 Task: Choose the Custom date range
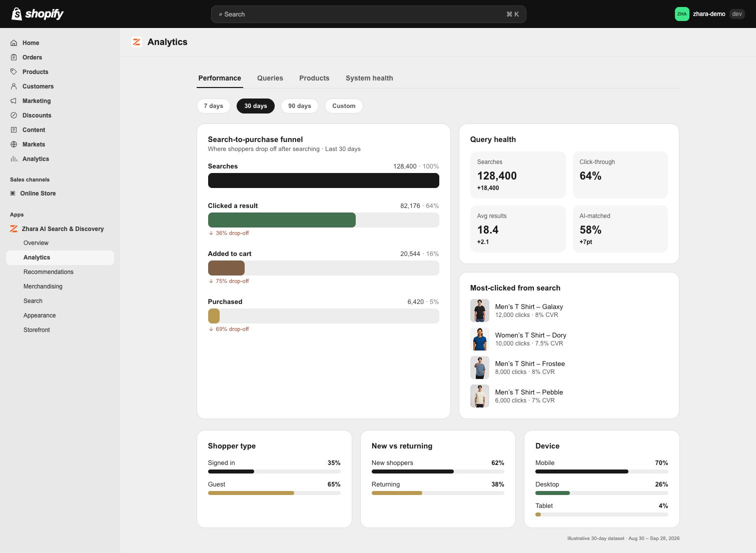[x=344, y=106]
